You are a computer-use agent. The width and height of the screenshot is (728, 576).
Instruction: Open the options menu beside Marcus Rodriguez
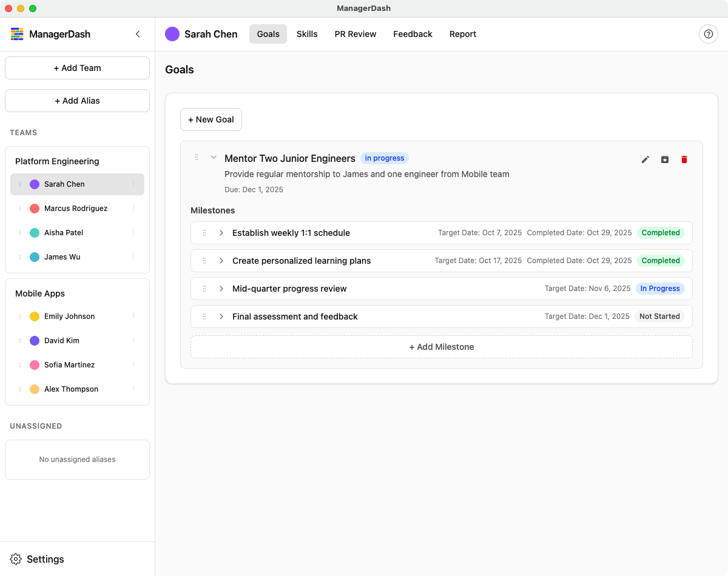tap(133, 208)
